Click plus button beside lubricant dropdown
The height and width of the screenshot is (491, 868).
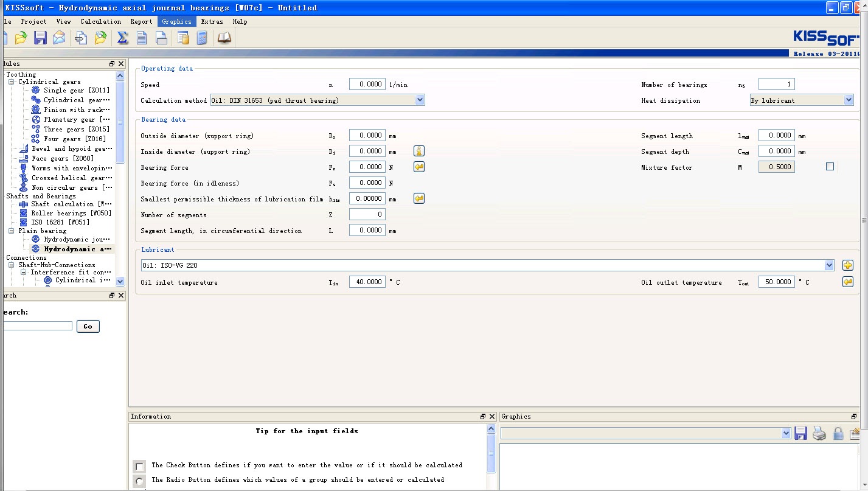click(848, 265)
